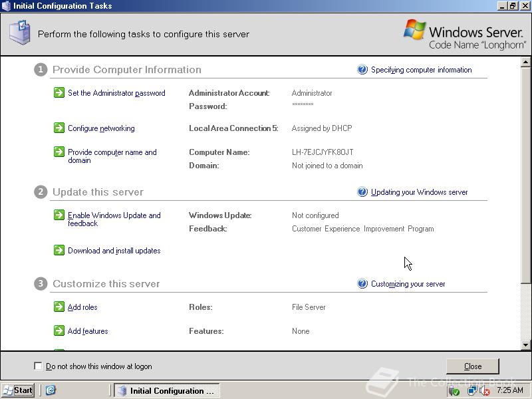Click the muted volume tray icon
Image resolution: width=532 pixels, height=399 pixels.
485,391
